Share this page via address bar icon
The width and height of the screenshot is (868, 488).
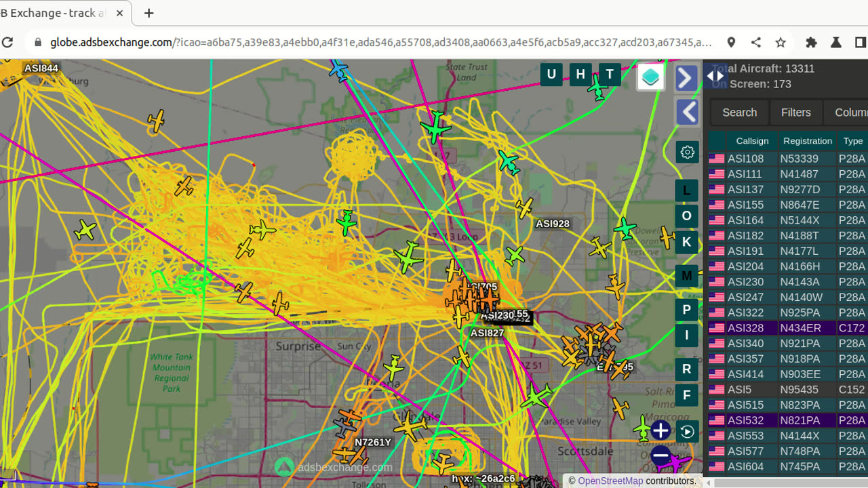756,42
